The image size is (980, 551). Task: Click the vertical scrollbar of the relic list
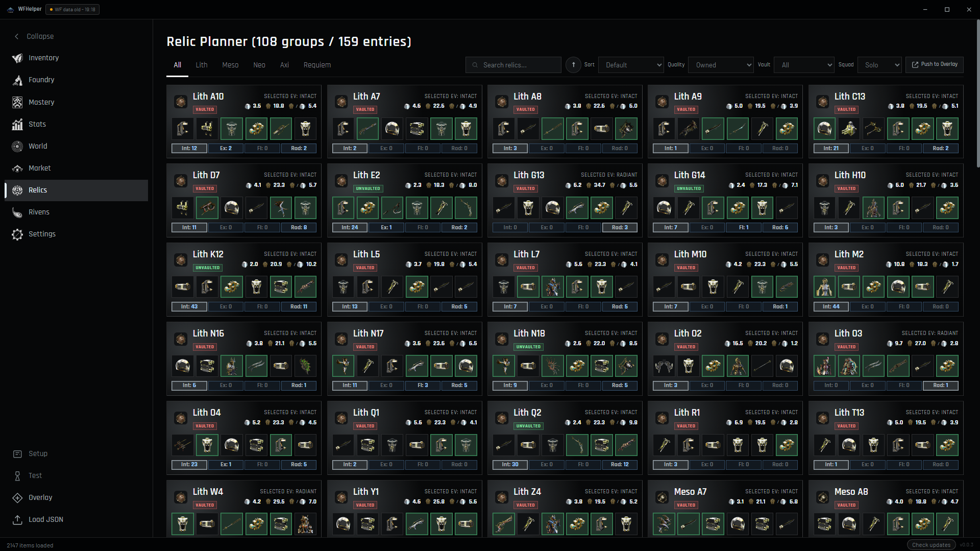tap(977, 93)
